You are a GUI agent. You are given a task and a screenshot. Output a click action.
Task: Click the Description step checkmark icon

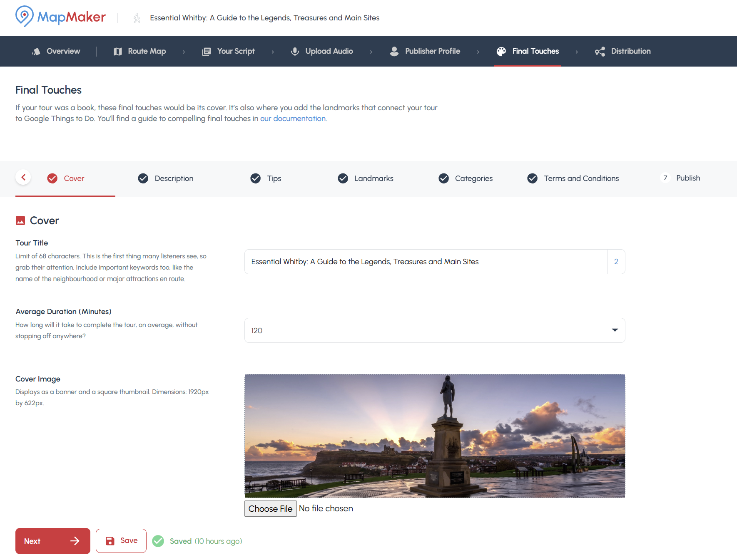[143, 178]
